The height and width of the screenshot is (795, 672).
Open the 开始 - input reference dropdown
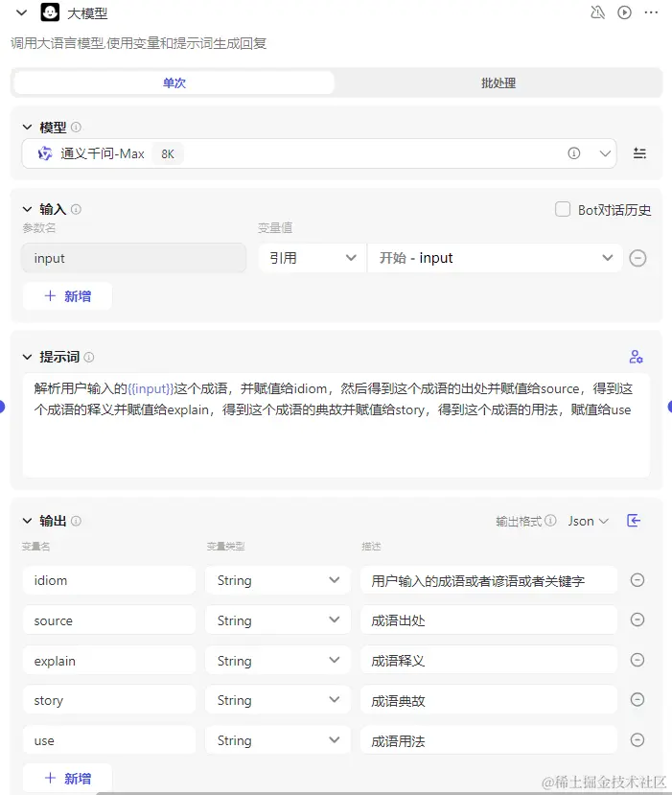click(495, 258)
